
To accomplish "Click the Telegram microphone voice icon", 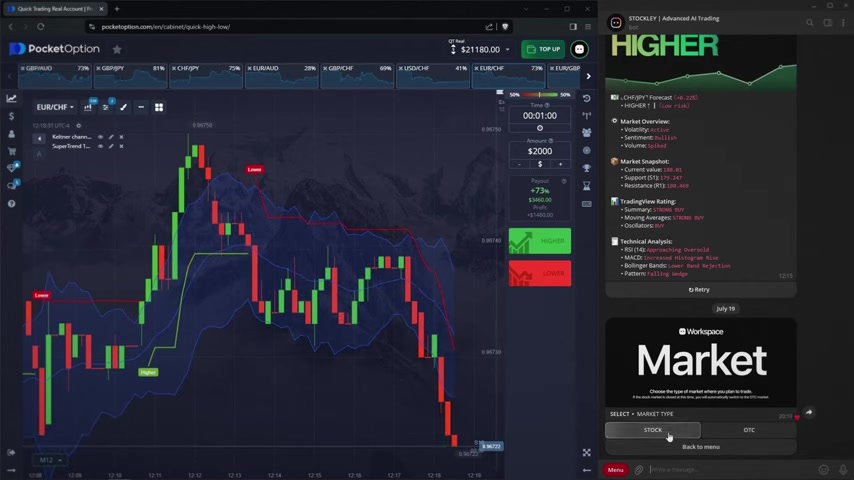I will (843, 470).
